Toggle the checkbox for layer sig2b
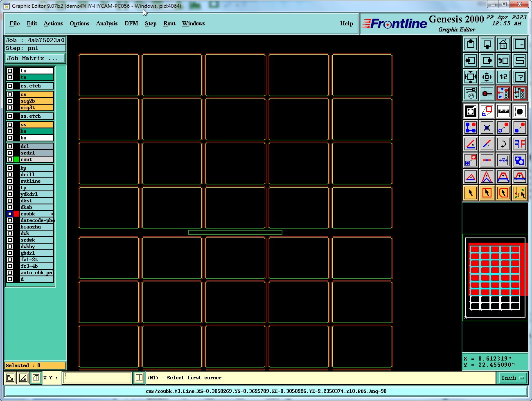 pos(10,101)
